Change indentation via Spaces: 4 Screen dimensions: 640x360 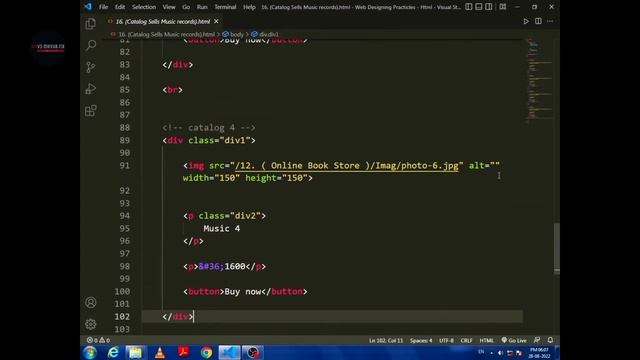tap(421, 340)
